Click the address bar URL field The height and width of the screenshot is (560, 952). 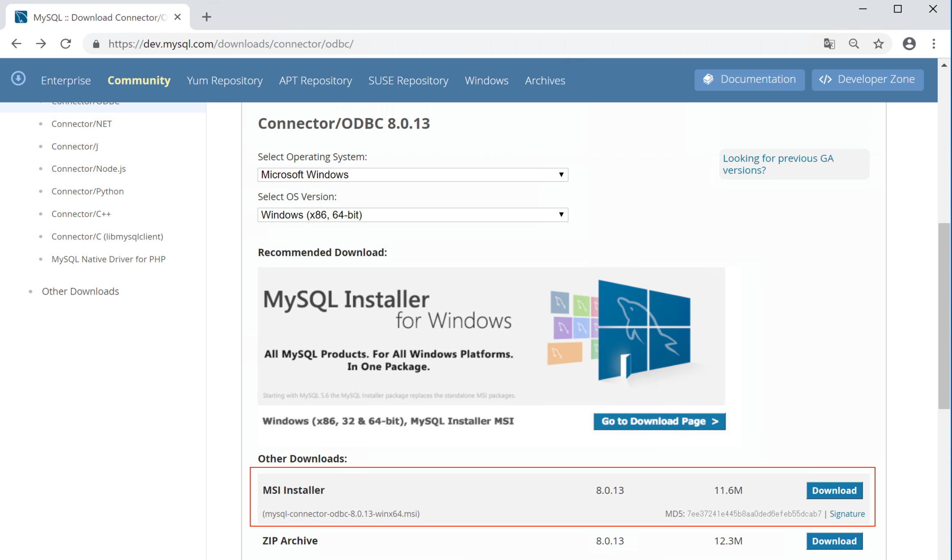tap(454, 44)
